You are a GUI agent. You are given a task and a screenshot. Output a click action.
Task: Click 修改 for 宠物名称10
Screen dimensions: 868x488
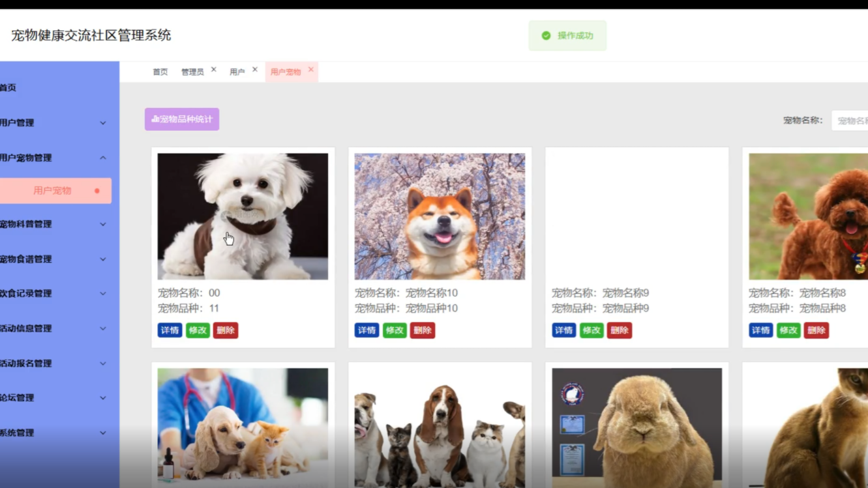tap(395, 330)
